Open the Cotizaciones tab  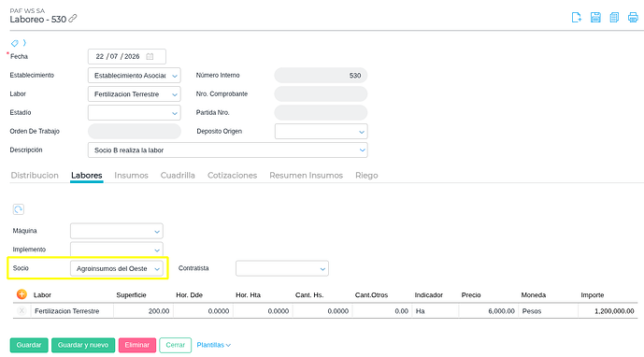pyautogui.click(x=232, y=176)
